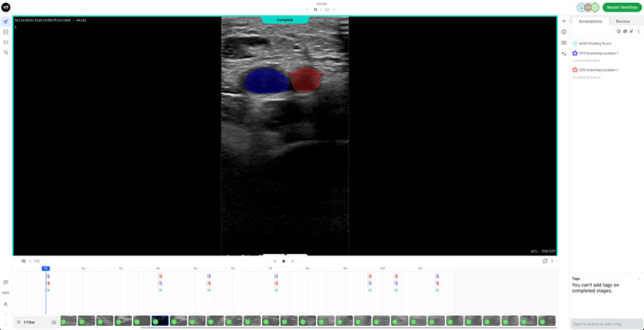Toggle loop playback icon
The width and height of the screenshot is (644, 330).
(545, 261)
